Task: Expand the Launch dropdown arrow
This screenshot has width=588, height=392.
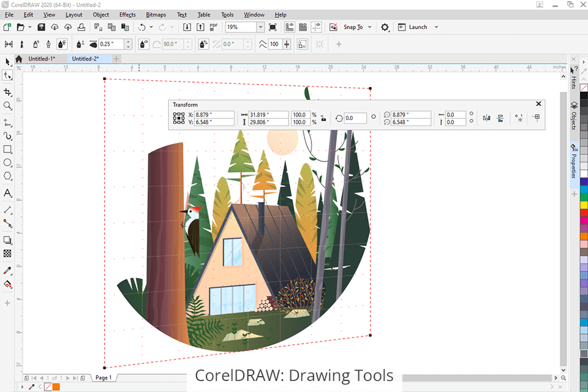Action: [436, 27]
